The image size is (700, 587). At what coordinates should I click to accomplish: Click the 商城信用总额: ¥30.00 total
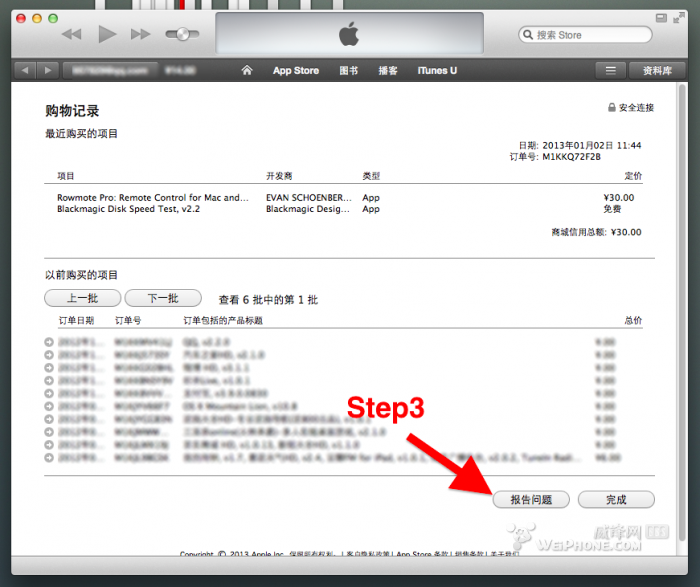(596, 232)
